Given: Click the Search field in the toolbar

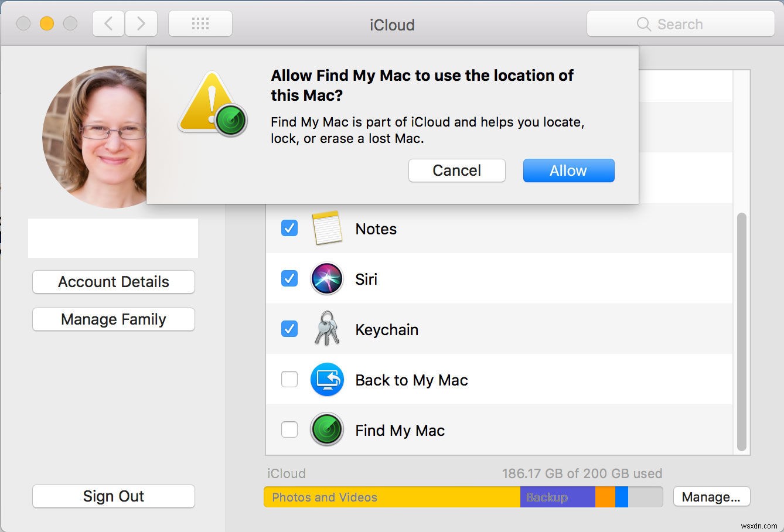Looking at the screenshot, I should click(680, 24).
